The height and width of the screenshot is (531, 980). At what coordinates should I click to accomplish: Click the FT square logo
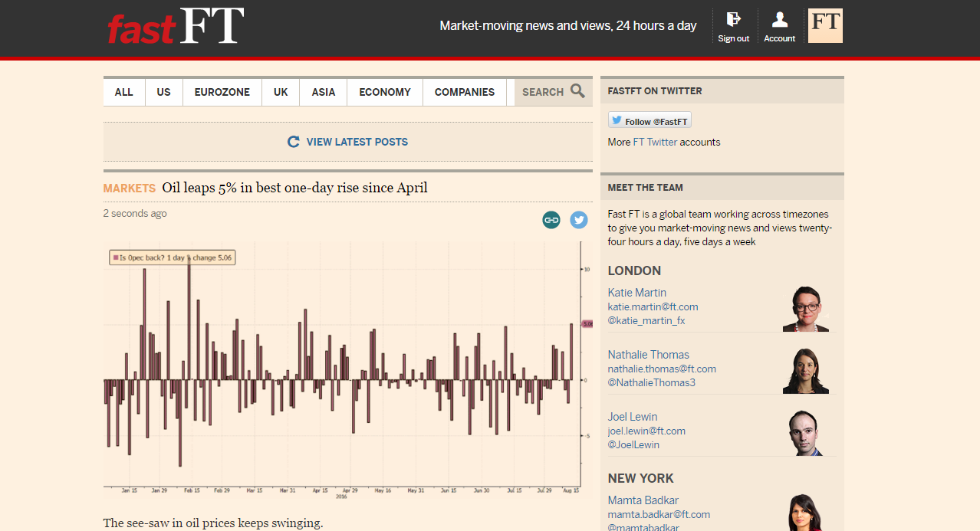click(x=825, y=25)
